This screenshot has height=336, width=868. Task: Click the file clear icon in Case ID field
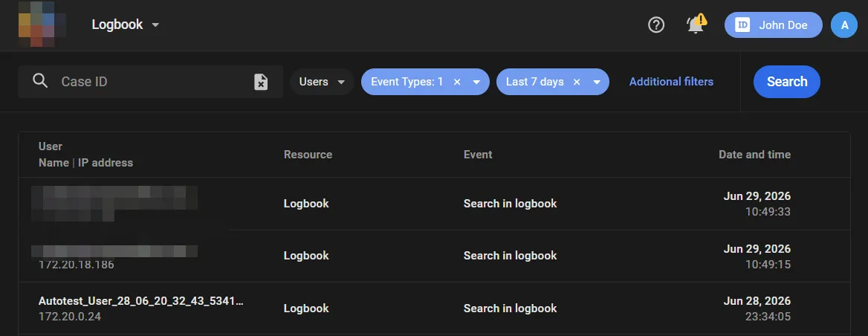pos(261,82)
